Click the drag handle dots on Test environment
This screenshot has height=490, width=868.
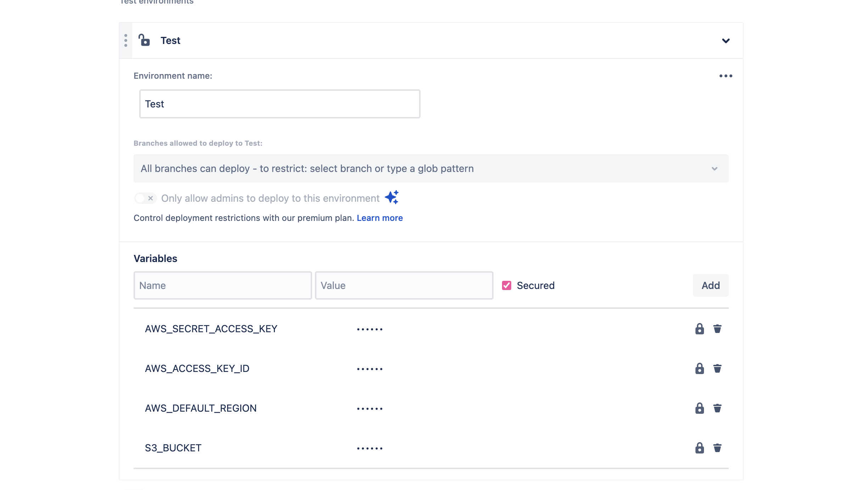(x=126, y=40)
